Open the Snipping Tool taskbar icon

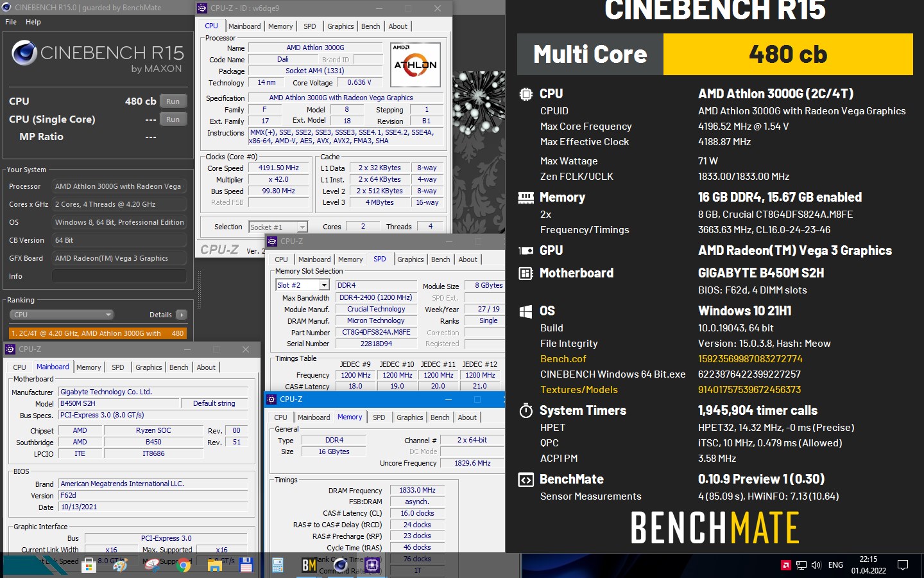click(152, 565)
